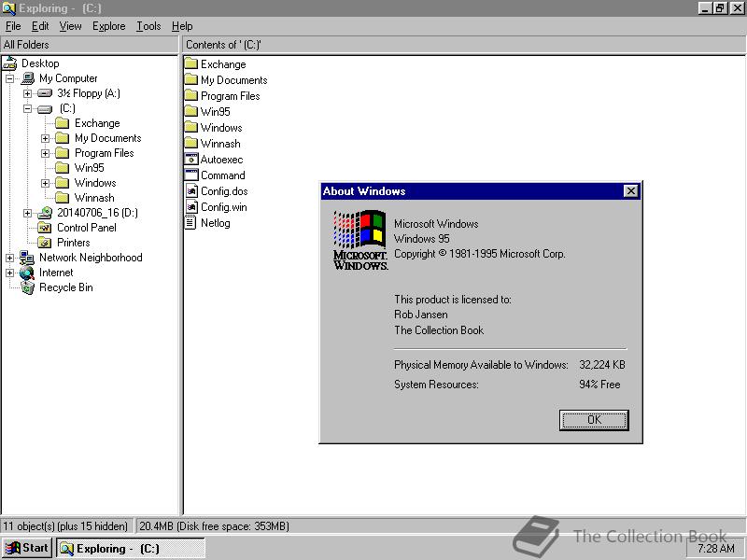This screenshot has height=560, width=747.
Task: Click the My Documents icon in contents pane
Action: pyautogui.click(x=191, y=79)
